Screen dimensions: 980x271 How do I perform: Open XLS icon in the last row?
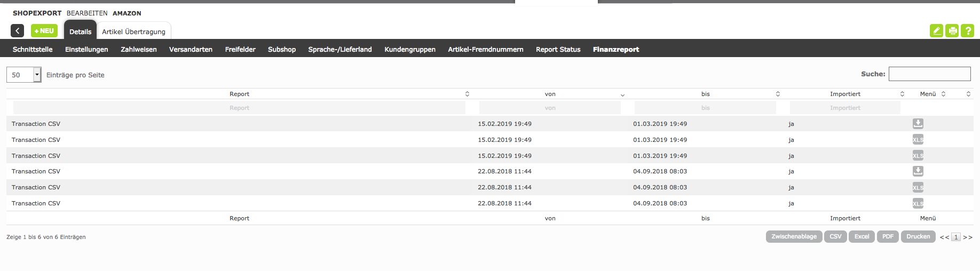[918, 203]
